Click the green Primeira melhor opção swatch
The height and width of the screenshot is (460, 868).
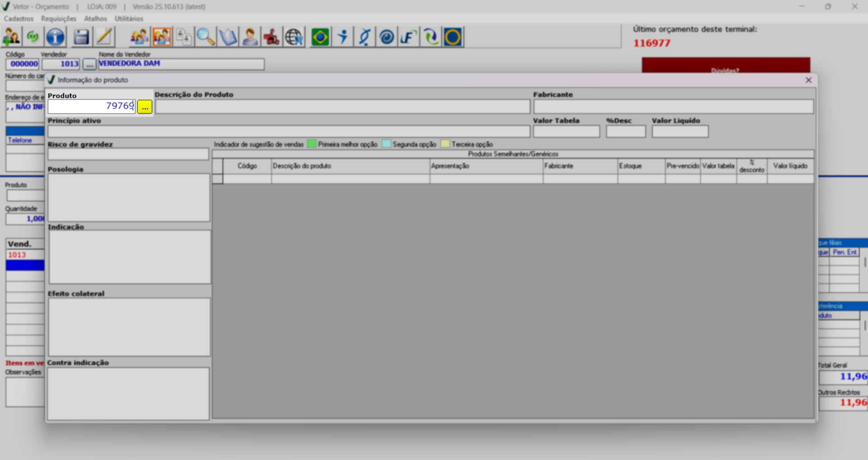click(311, 144)
